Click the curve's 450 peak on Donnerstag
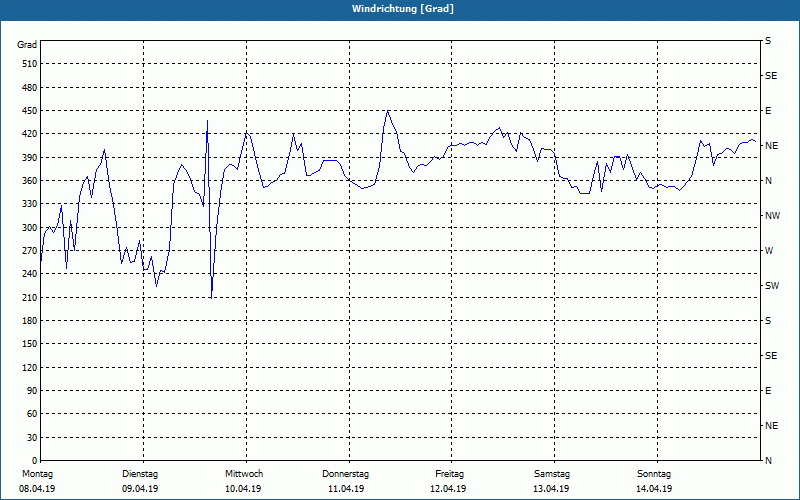 coord(388,111)
